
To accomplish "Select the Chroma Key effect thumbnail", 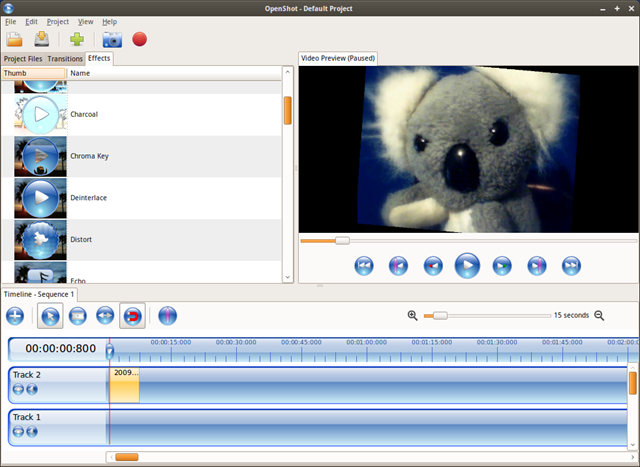I will [40, 156].
